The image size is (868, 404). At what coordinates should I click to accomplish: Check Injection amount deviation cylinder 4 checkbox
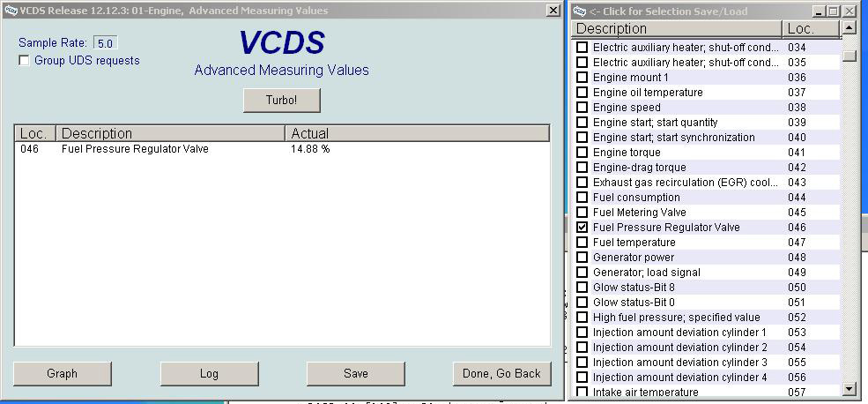coord(582,377)
